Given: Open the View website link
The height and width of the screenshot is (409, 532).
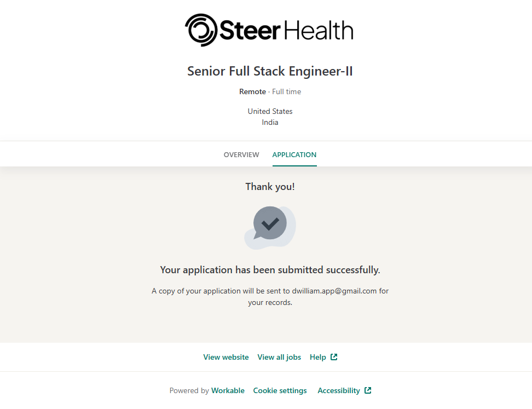Looking at the screenshot, I should coord(226,357).
